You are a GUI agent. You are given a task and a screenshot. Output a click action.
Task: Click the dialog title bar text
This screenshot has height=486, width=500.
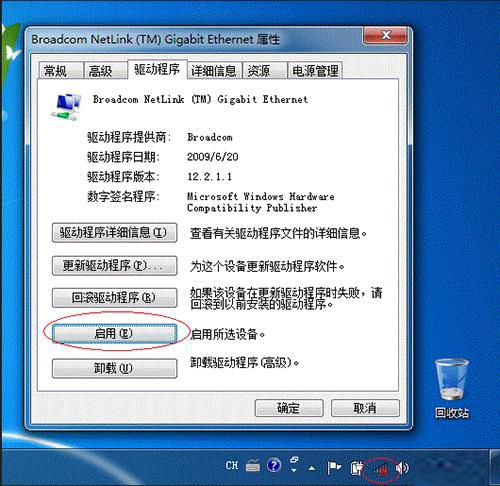155,39
